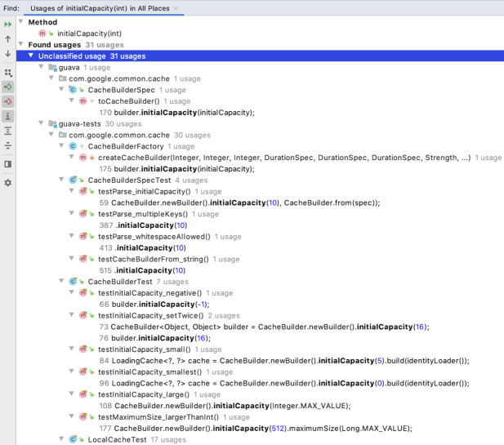
Task: Expand all nodes in the usages tree
Action: coord(7,131)
